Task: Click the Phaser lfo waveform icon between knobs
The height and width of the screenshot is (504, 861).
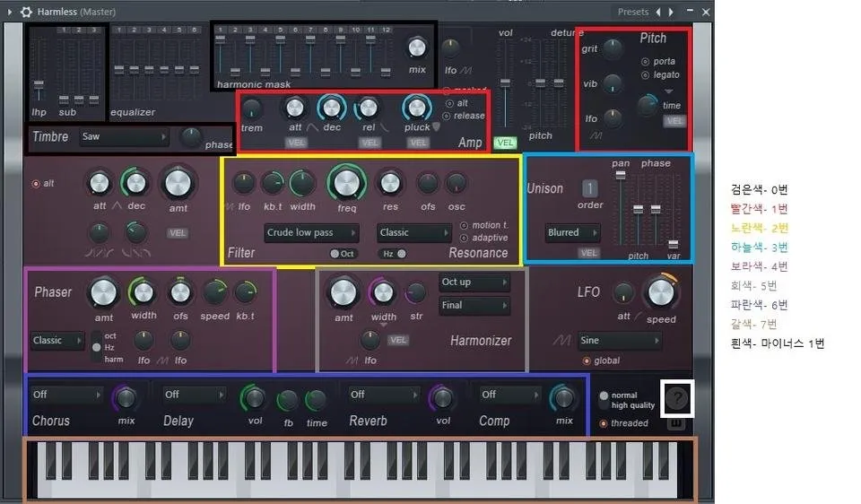Action: [x=162, y=361]
